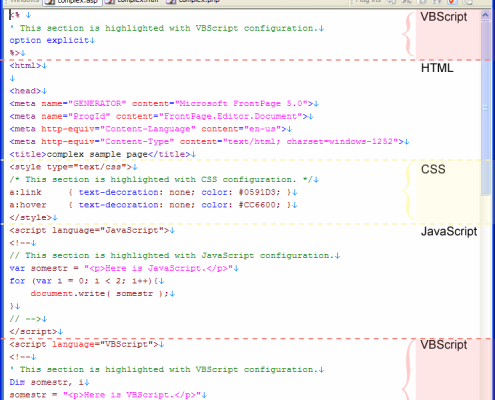Click the JavaScript configuration comment line

tap(172, 256)
